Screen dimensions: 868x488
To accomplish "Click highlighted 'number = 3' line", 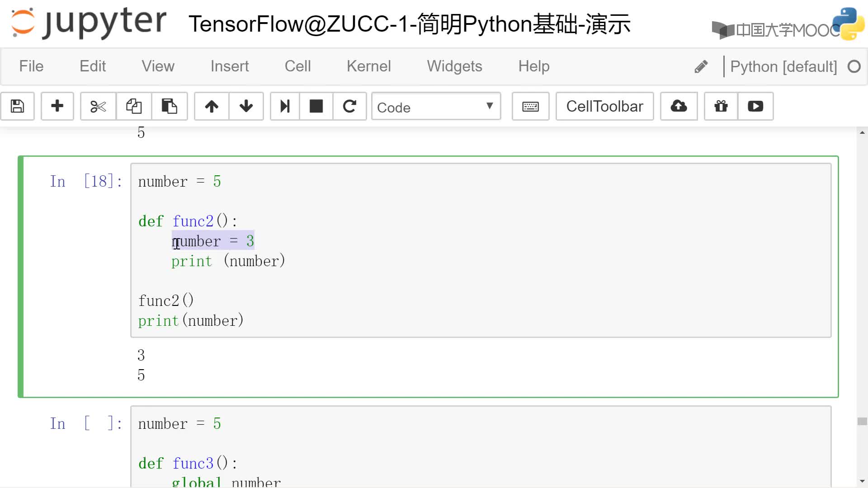I will click(213, 241).
